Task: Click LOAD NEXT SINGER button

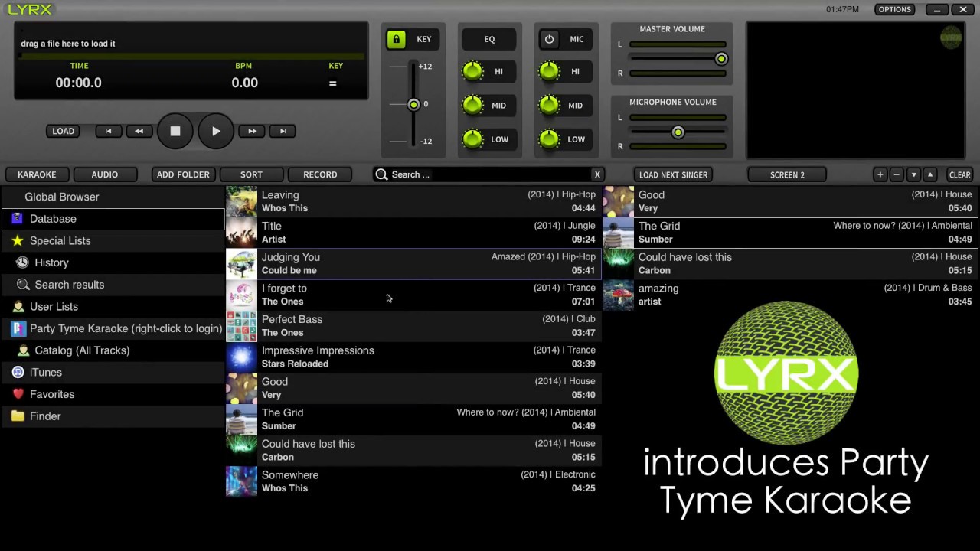Action: pos(673,174)
